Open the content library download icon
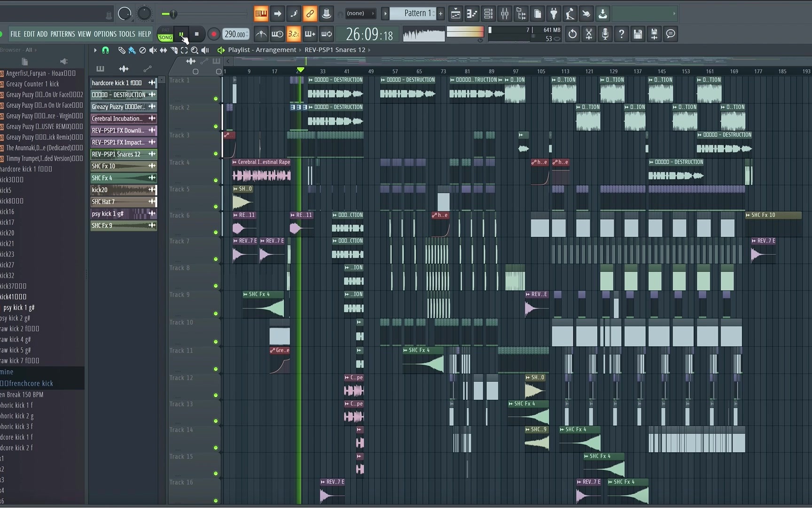 tap(603, 14)
